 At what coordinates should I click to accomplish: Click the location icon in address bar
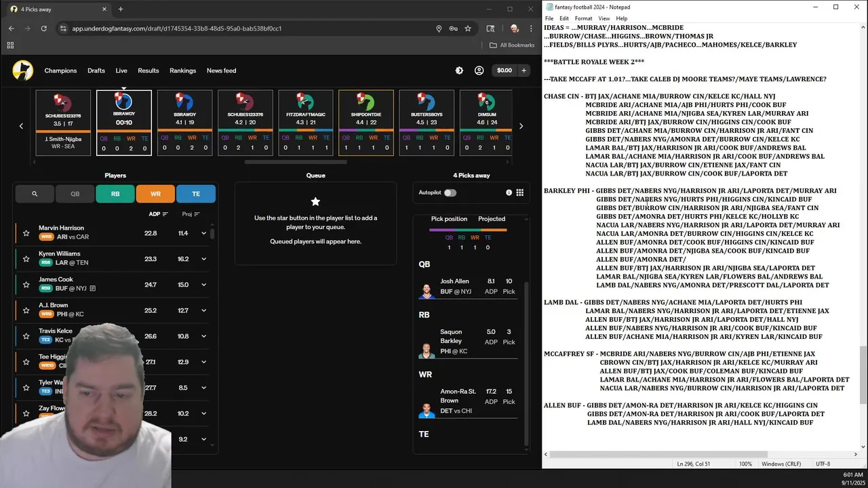(439, 28)
